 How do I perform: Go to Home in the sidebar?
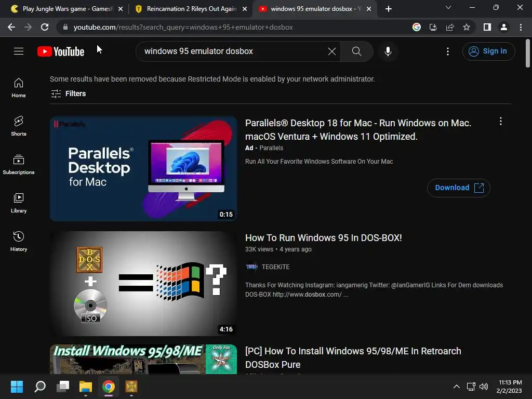coord(19,88)
